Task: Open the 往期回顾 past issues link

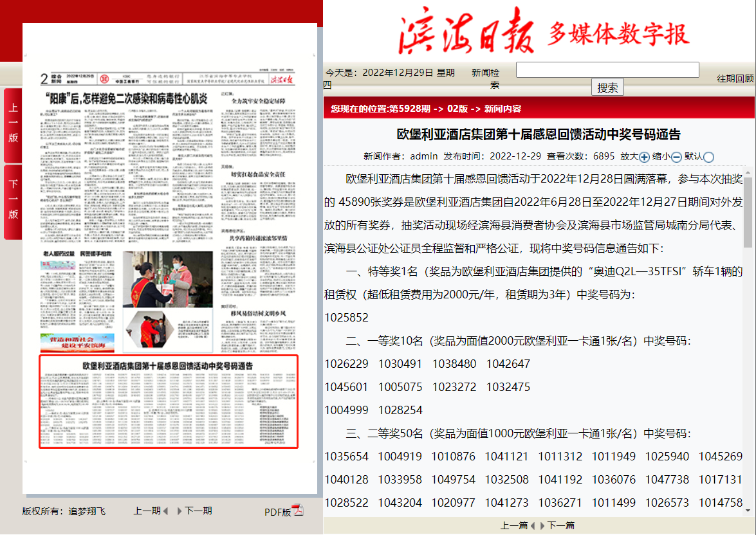Action: click(735, 78)
